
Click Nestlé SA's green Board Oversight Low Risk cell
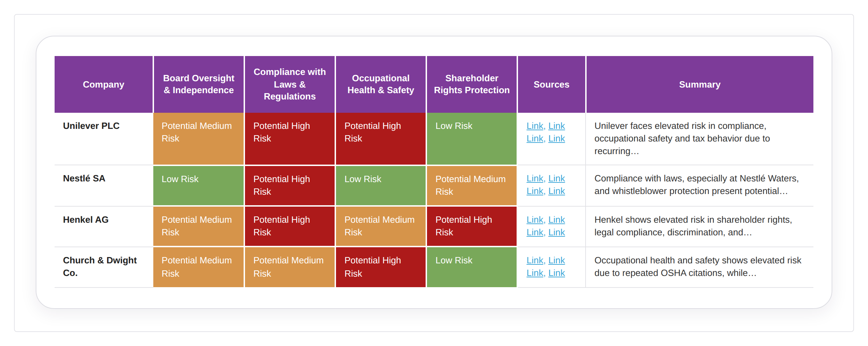click(198, 185)
